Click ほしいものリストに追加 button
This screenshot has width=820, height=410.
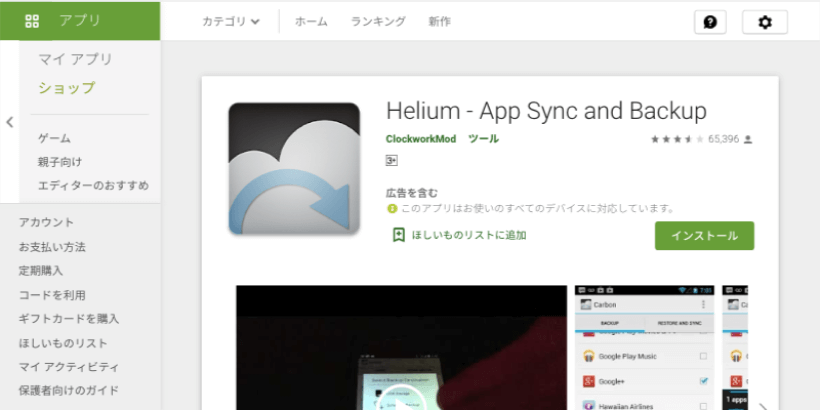[459, 235]
